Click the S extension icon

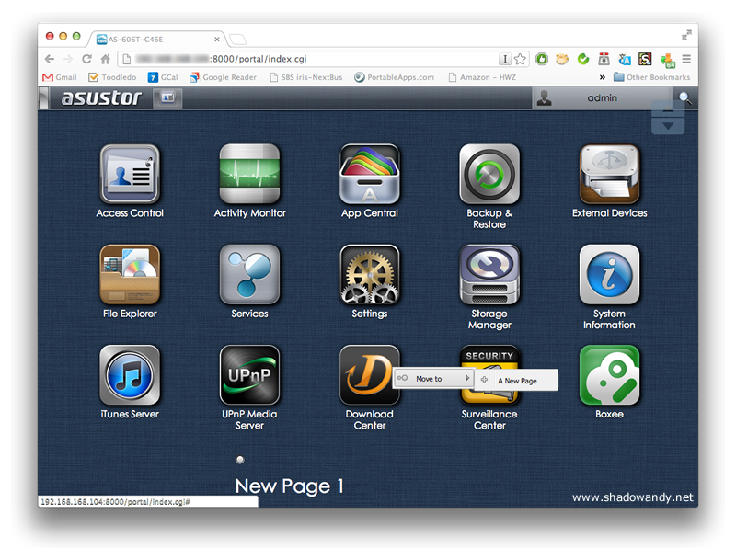point(646,59)
